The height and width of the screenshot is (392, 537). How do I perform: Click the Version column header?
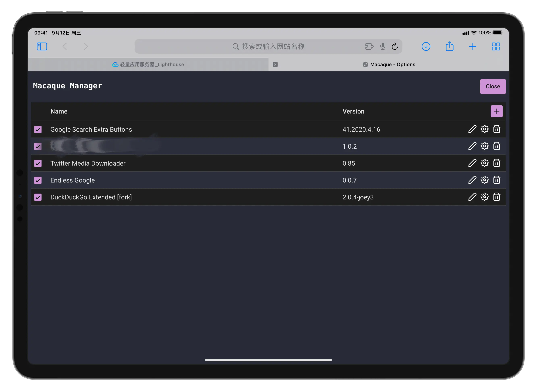pyautogui.click(x=353, y=111)
